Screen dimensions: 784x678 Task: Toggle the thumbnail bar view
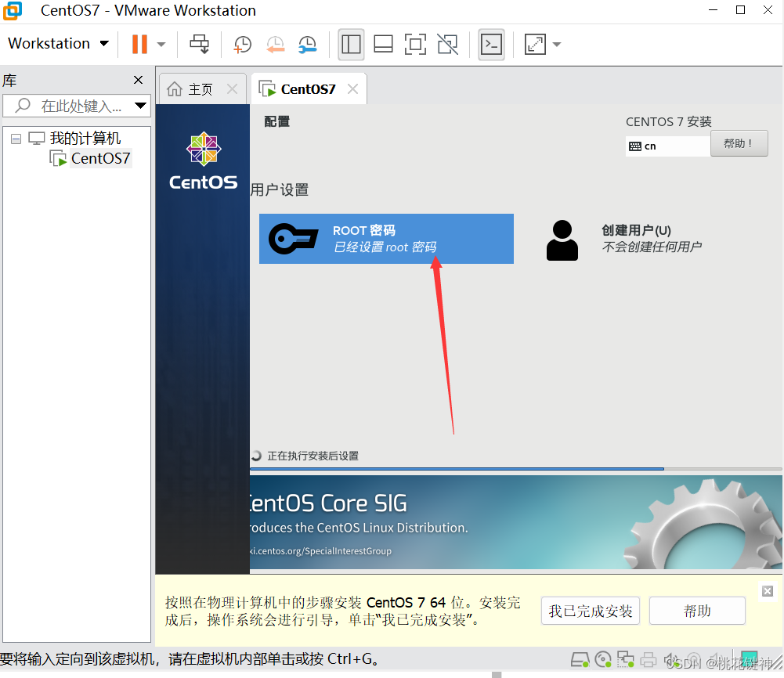coord(383,45)
